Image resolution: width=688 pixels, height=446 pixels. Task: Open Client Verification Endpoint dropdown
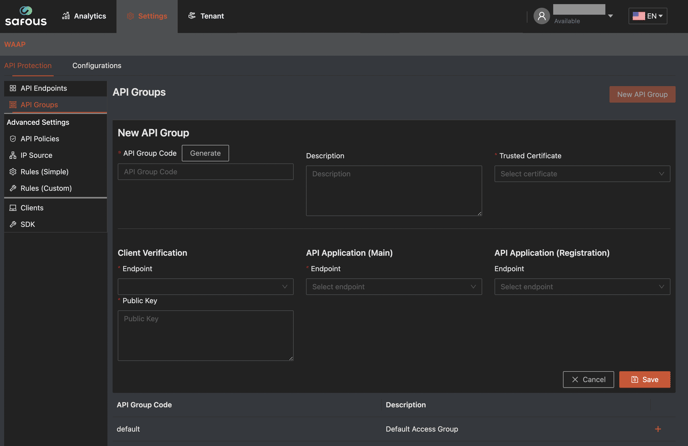pos(205,287)
